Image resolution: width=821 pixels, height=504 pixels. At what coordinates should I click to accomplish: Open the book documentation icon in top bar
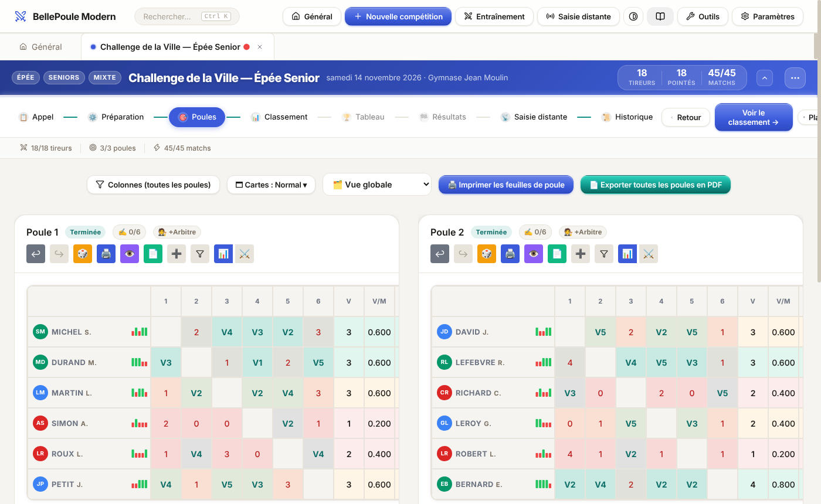tap(660, 16)
